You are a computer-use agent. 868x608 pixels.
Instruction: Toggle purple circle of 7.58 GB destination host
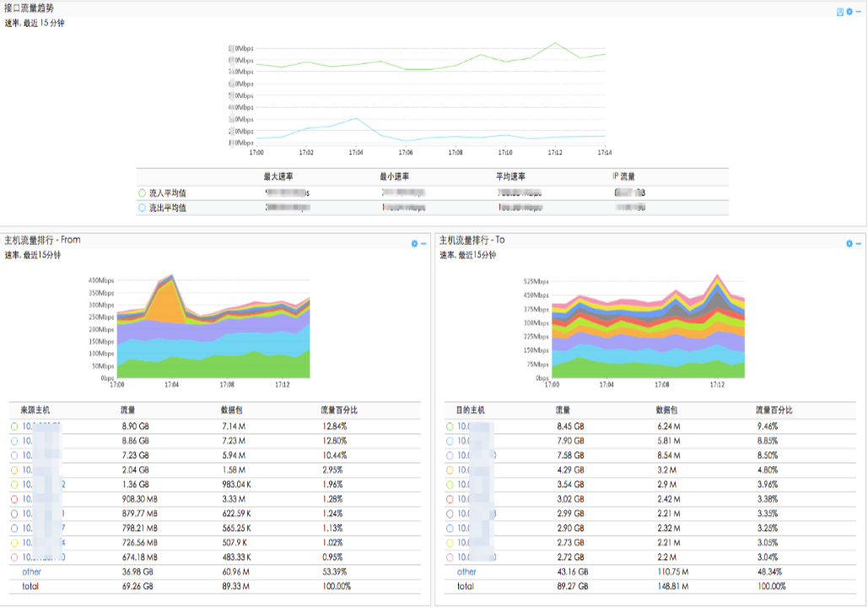pyautogui.click(x=450, y=455)
